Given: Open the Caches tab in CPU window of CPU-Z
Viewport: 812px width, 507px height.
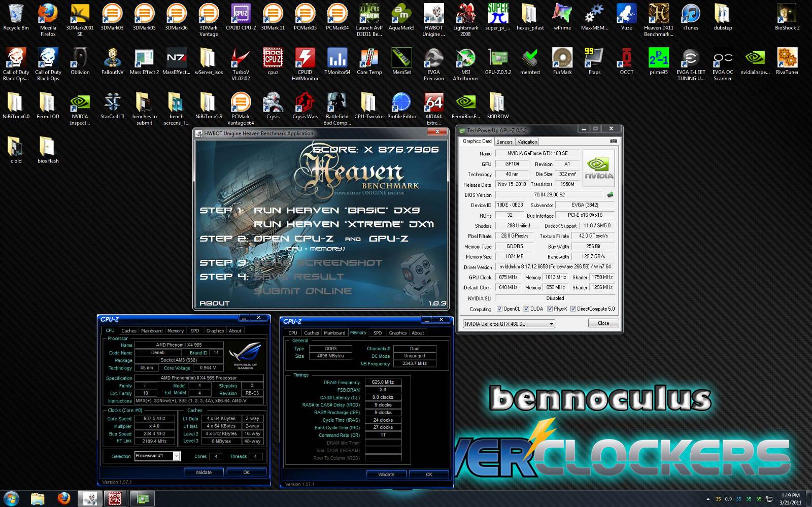Looking at the screenshot, I should [129, 330].
